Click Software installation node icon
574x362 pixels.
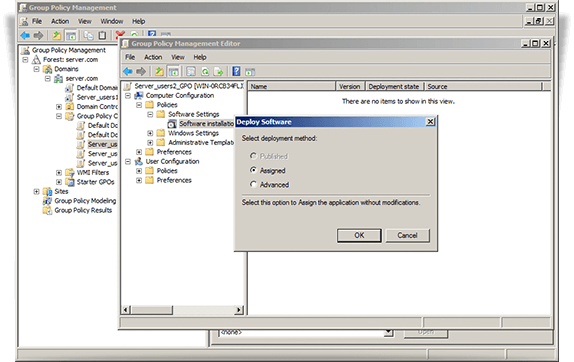[x=172, y=124]
